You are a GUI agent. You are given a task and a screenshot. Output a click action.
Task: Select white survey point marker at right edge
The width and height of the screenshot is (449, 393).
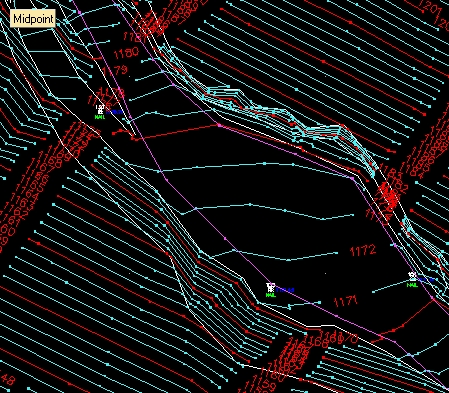coord(413,276)
